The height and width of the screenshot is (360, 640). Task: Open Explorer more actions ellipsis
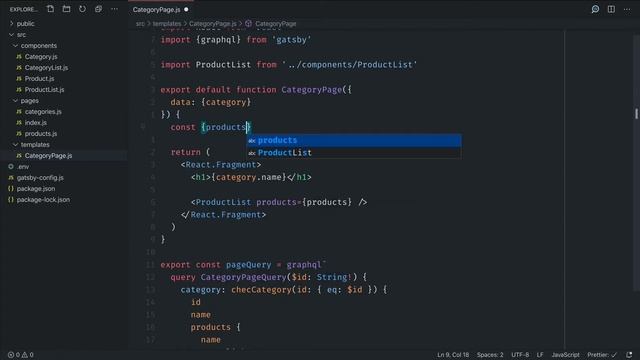[114, 9]
